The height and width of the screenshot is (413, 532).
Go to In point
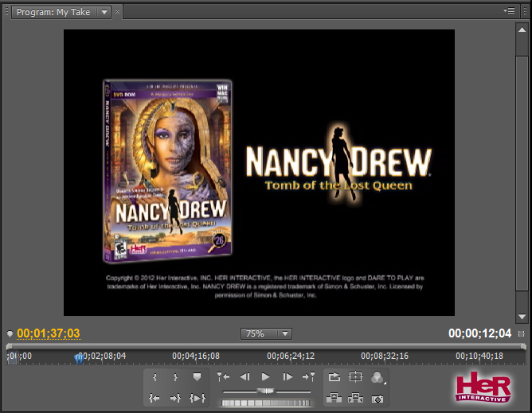(155, 398)
